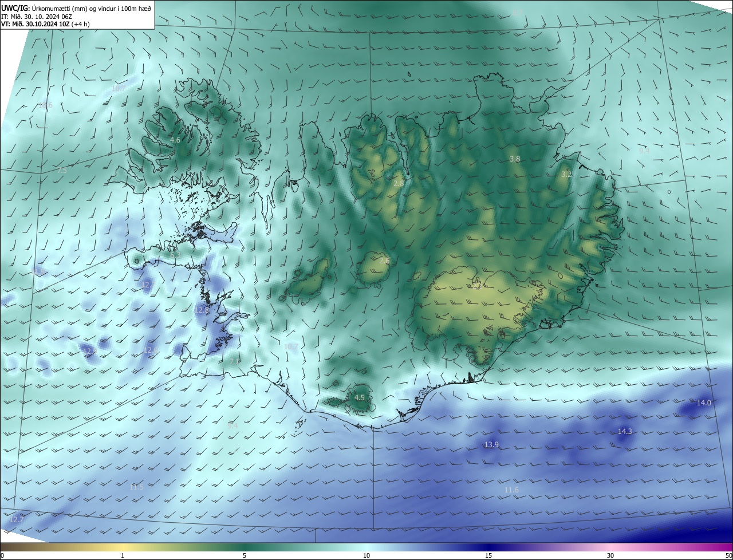733x560 pixels.
Task: Click the 12.7 value in the bottom-left corner
Action: coord(17,519)
